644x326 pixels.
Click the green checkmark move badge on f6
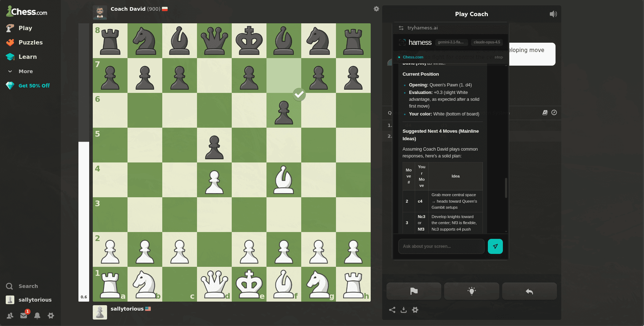[x=299, y=95]
